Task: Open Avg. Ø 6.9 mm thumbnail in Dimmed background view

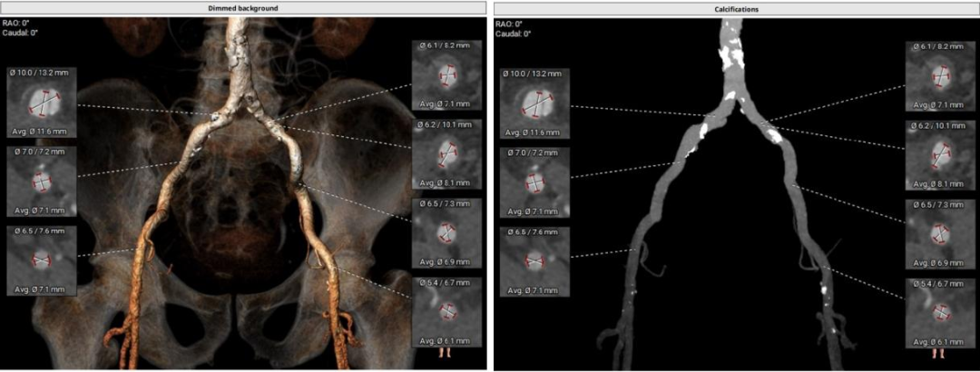Action: tap(446, 233)
